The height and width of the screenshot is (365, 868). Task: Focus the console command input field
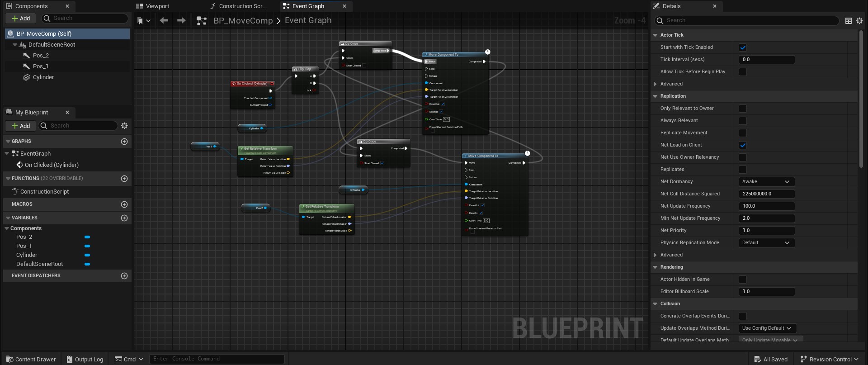point(217,359)
